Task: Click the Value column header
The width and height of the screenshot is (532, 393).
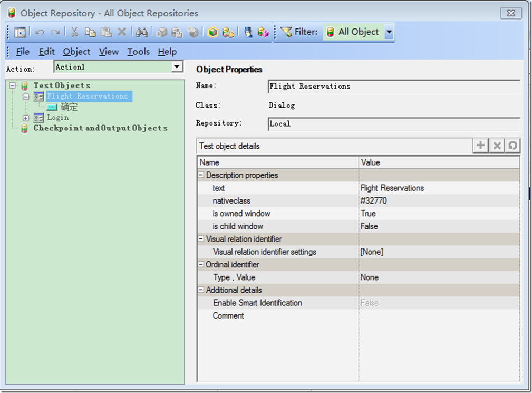Action: (x=439, y=162)
